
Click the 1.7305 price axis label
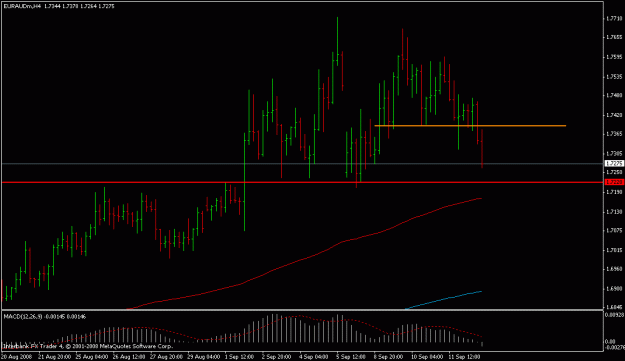click(x=614, y=153)
